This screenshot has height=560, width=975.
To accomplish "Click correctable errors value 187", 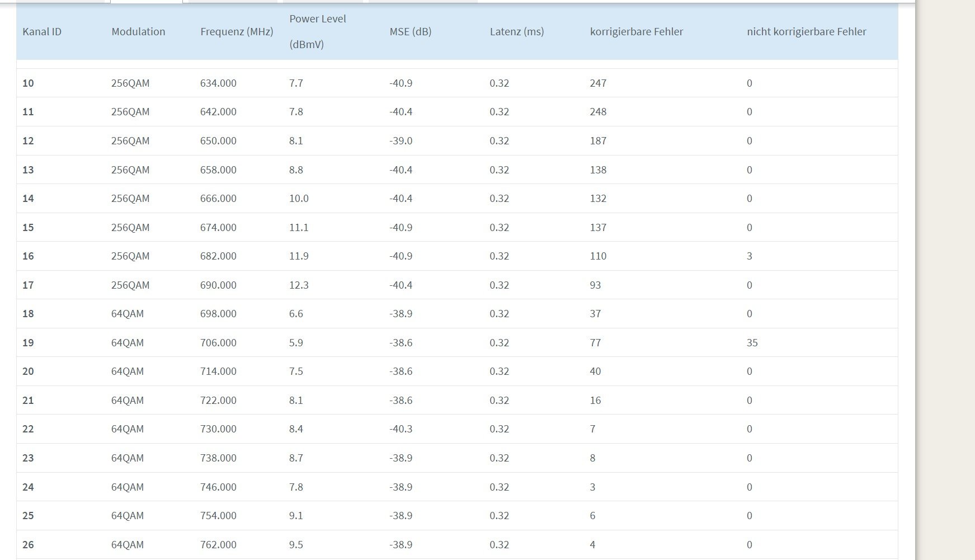I will pos(598,141).
